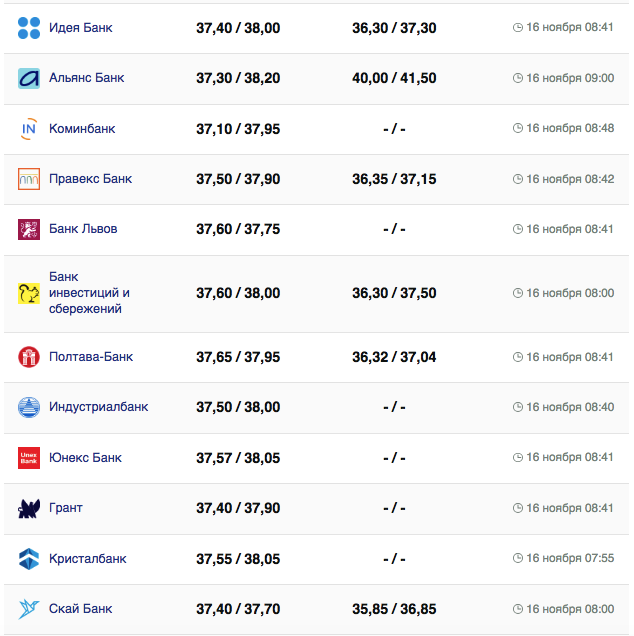The height and width of the screenshot is (636, 634).
Task: Click the Правекс Банк orange logo
Action: pyautogui.click(x=29, y=179)
